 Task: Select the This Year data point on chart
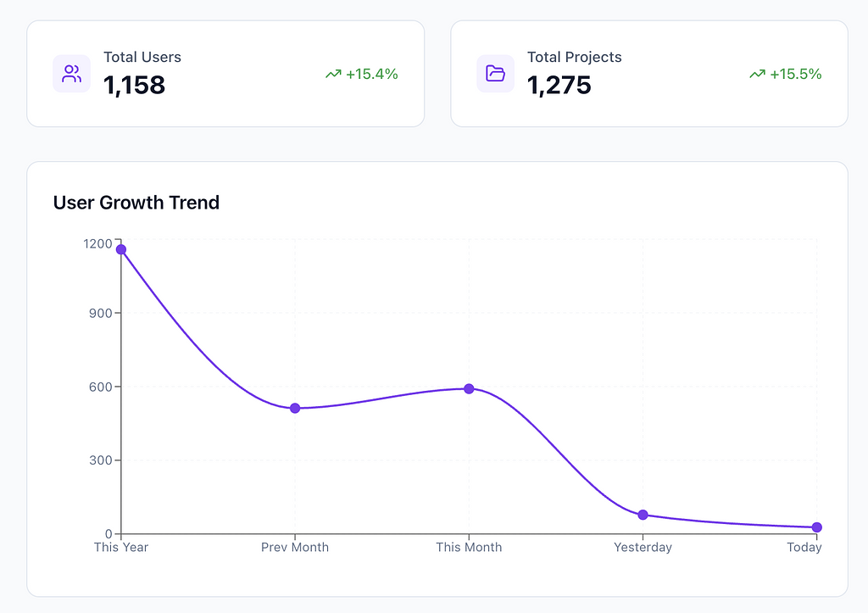pos(121,249)
